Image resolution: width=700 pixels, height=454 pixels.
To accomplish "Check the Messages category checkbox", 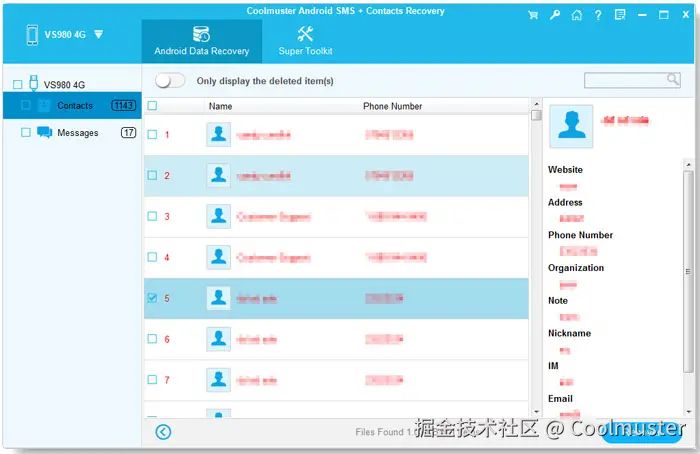I will [x=26, y=133].
